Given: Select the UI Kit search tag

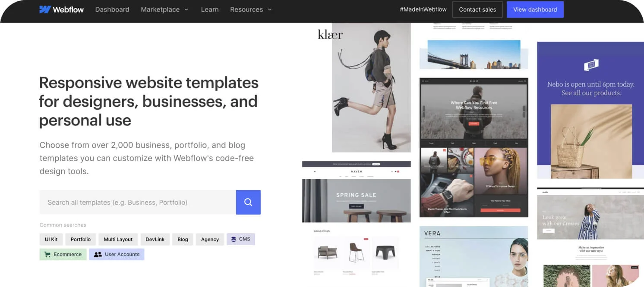Looking at the screenshot, I should (x=51, y=239).
